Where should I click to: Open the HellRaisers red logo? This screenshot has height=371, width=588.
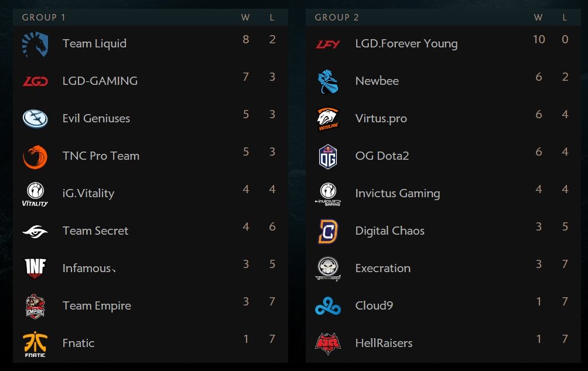(x=328, y=343)
